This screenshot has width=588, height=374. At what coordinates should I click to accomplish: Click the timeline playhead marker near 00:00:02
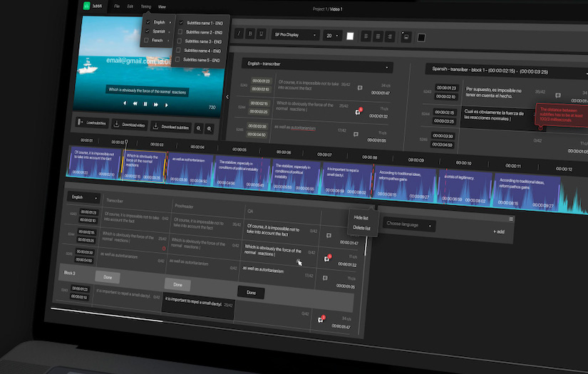126,142
